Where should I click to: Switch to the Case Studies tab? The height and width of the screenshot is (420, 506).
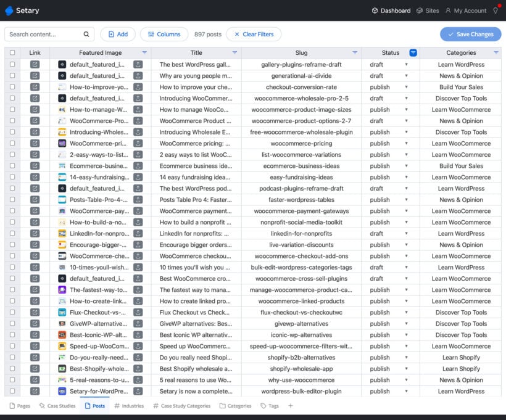pyautogui.click(x=57, y=406)
